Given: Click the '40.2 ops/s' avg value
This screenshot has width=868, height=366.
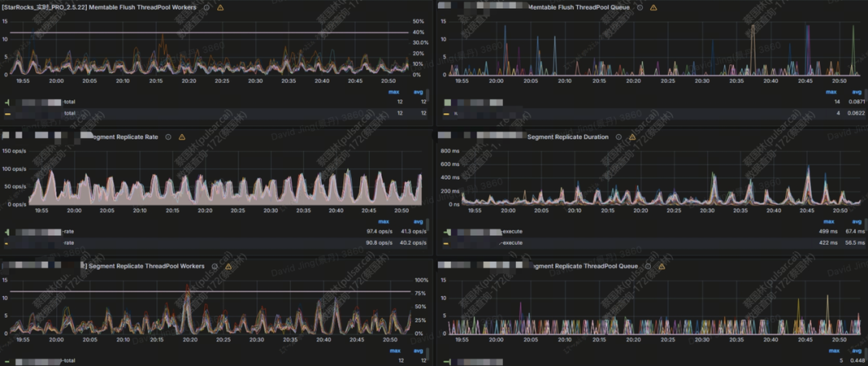Looking at the screenshot, I should pyautogui.click(x=415, y=242).
